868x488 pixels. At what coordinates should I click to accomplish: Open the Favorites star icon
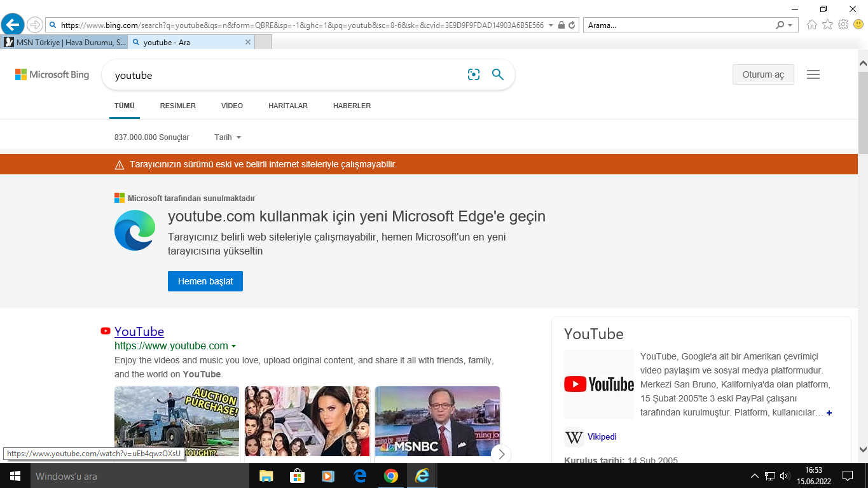coord(827,25)
